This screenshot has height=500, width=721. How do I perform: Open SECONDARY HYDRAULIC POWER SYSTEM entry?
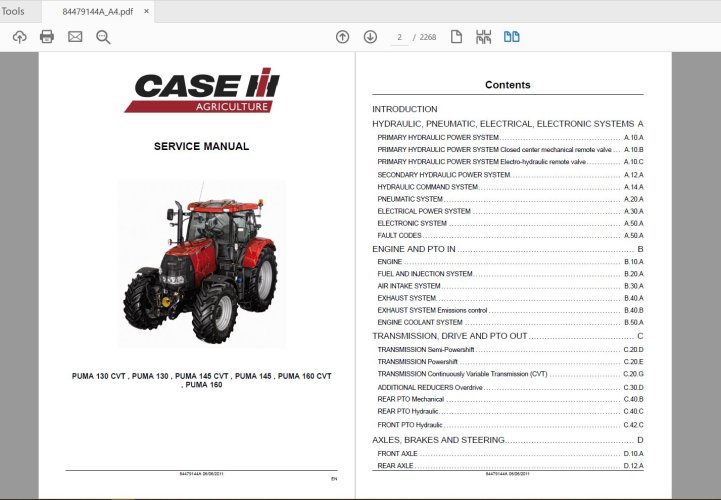tap(510, 175)
